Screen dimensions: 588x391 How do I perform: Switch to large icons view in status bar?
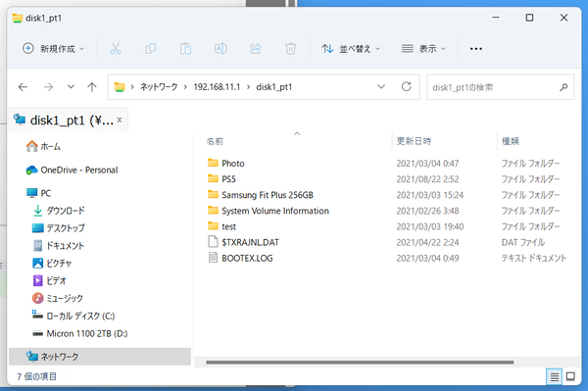point(570,376)
